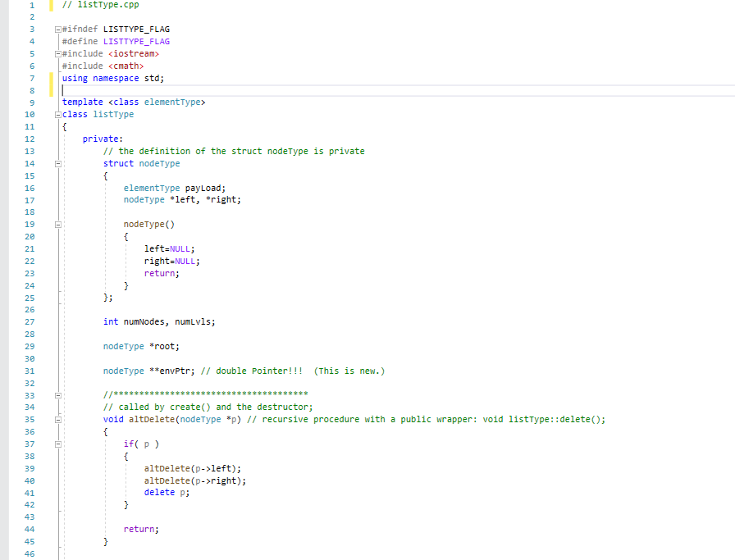Click the listType.cpp comment on line 1
Viewport: 735px width, 560px height.
click(100, 4)
